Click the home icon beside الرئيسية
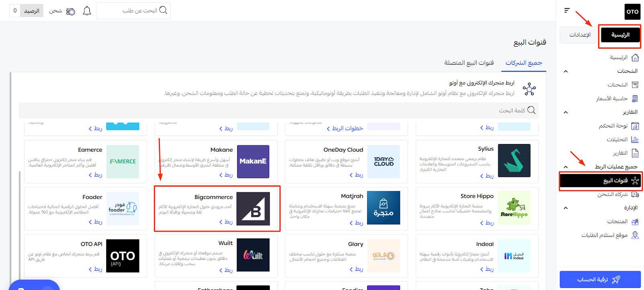The image size is (644, 290). 635,58
